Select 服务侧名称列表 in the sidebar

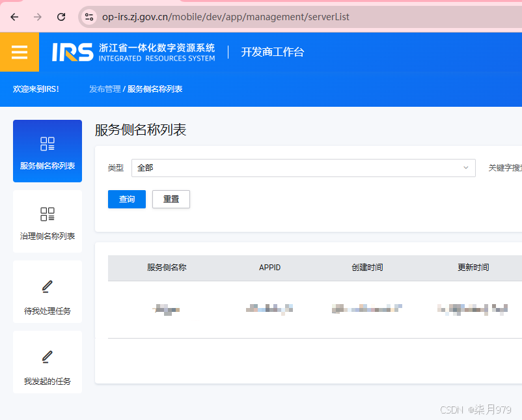tap(47, 151)
